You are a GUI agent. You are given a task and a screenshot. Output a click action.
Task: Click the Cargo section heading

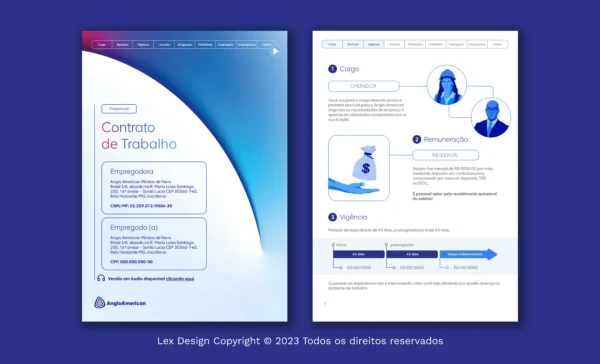[349, 69]
